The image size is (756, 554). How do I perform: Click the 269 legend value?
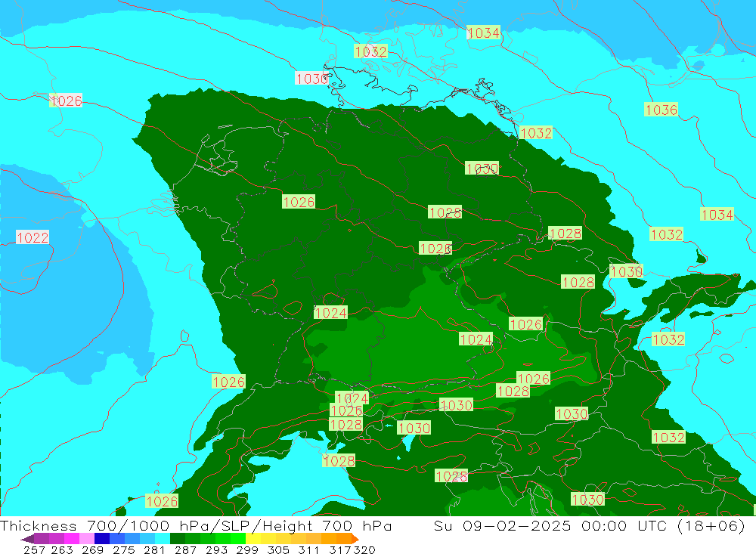tap(92, 549)
